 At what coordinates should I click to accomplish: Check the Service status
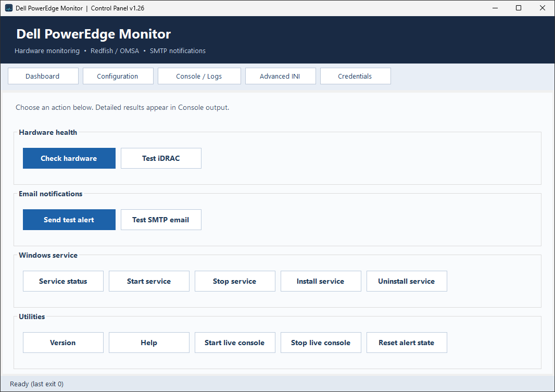point(63,281)
